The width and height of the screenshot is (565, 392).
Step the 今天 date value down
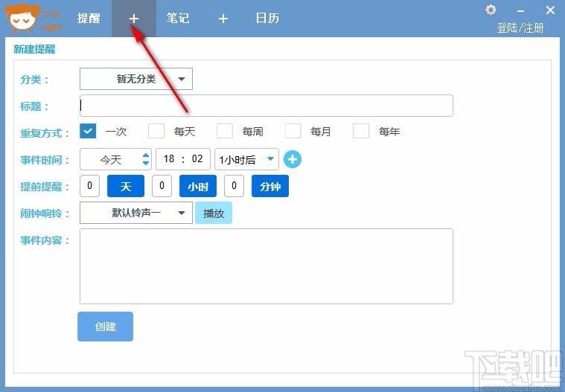146,163
